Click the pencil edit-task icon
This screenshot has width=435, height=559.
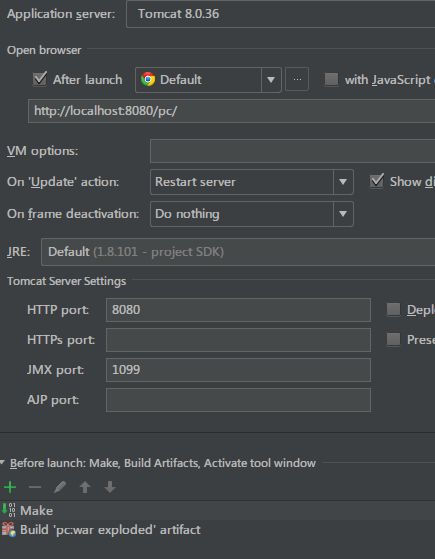pyautogui.click(x=60, y=487)
